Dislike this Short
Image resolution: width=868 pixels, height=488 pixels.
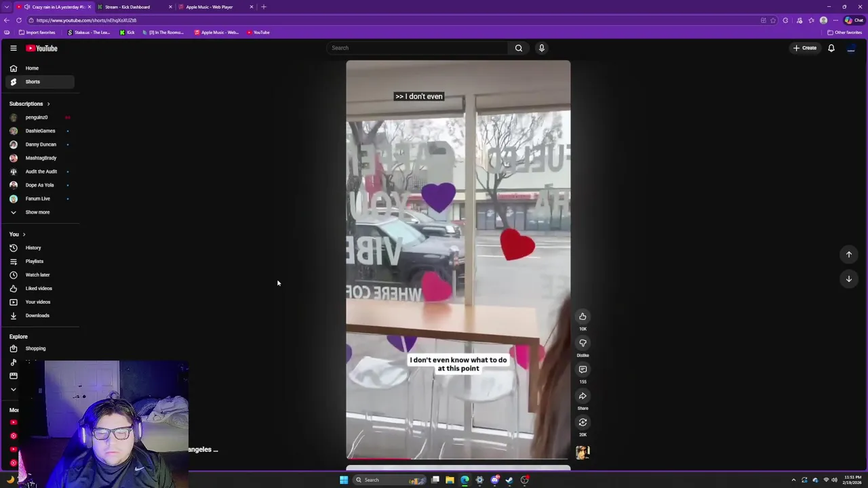click(583, 343)
